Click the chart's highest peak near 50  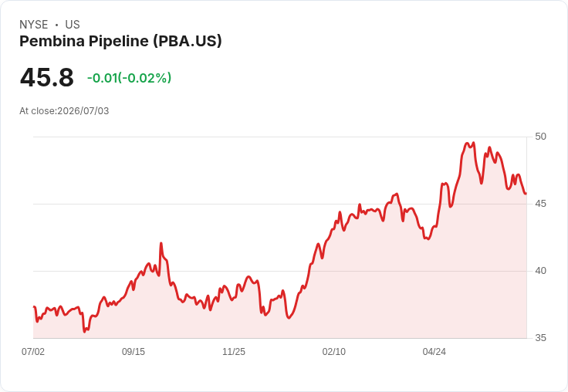tap(467, 144)
